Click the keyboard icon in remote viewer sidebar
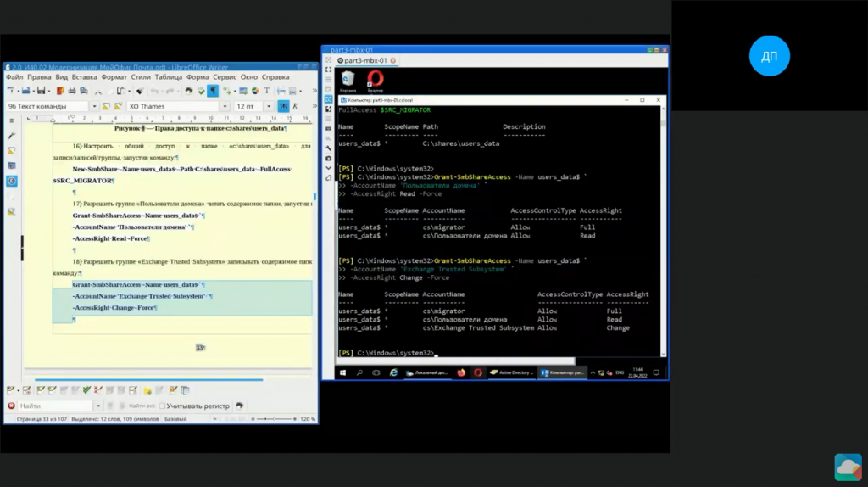868x487 pixels. pos(328,128)
